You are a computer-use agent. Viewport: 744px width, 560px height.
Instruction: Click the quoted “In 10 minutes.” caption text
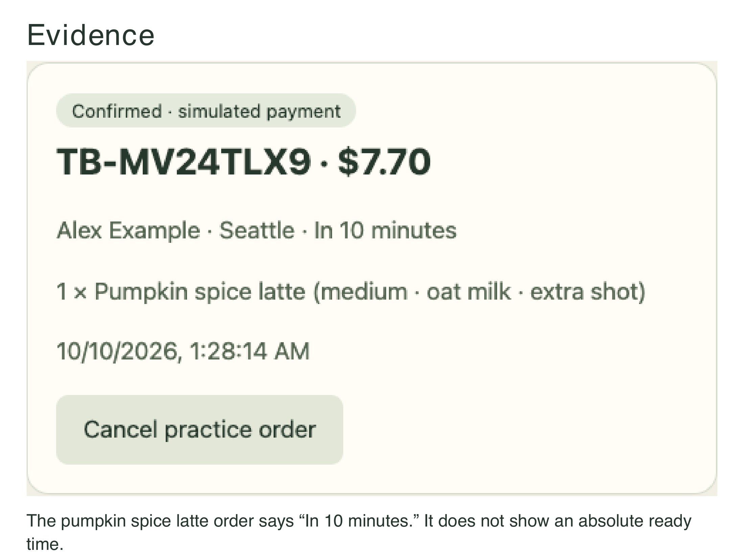[359, 521]
